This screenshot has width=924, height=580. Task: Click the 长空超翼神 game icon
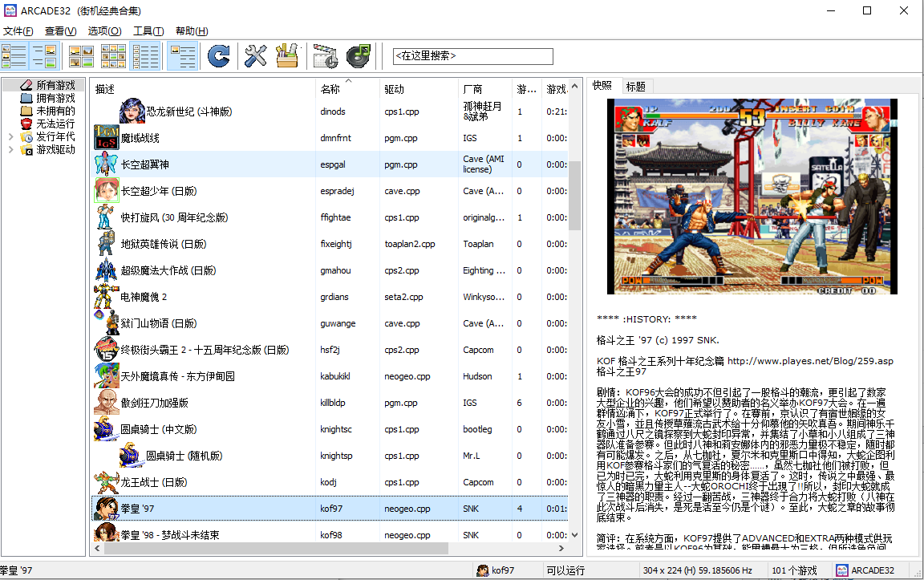pyautogui.click(x=107, y=164)
